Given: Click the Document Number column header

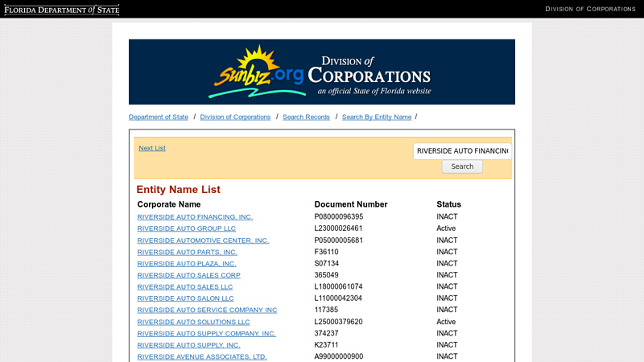Looking at the screenshot, I should point(351,204).
